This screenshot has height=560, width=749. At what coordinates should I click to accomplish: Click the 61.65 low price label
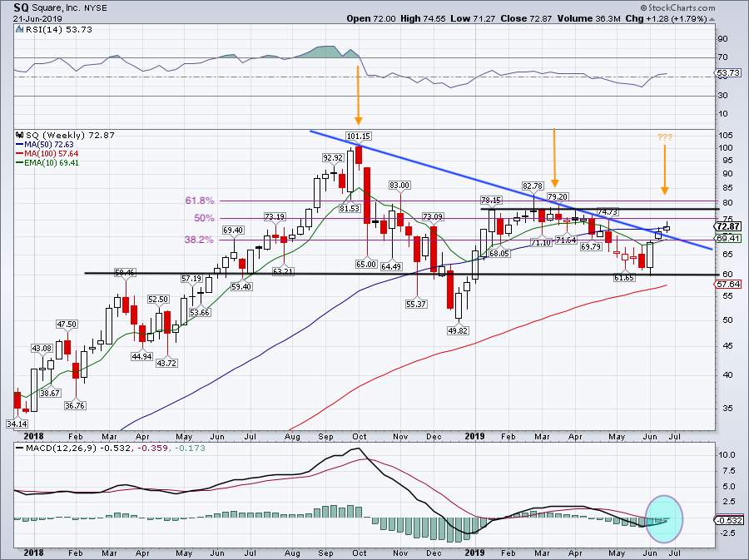click(624, 277)
